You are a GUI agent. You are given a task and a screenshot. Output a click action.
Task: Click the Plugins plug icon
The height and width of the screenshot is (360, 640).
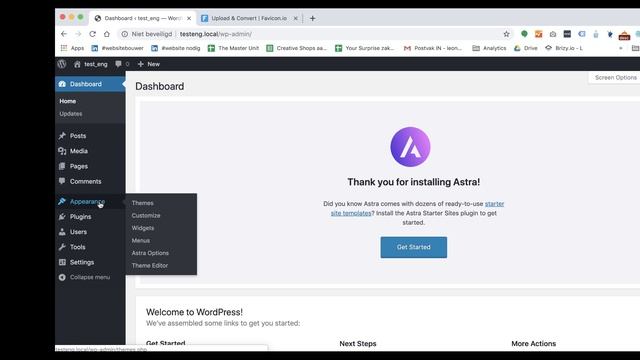pos(62,217)
